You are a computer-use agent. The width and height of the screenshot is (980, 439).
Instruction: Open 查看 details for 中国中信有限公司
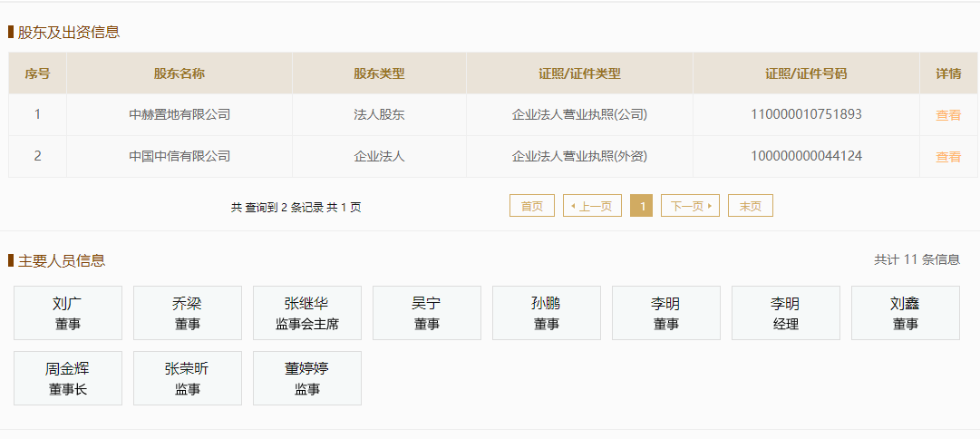(947, 157)
